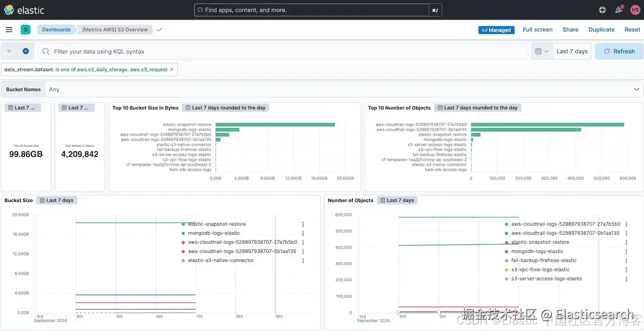Open the filter options menu icon
The image size is (644, 331).
9,51
